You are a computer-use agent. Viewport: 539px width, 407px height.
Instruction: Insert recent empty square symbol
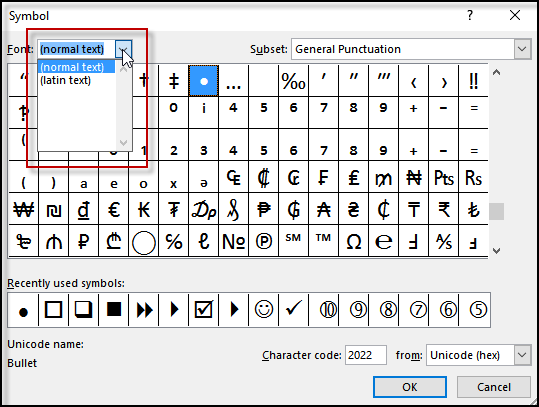[x=54, y=310]
